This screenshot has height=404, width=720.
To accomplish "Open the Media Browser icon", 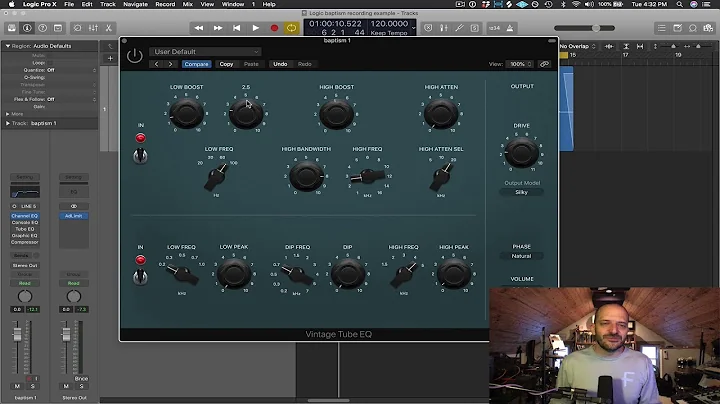I will tap(709, 28).
